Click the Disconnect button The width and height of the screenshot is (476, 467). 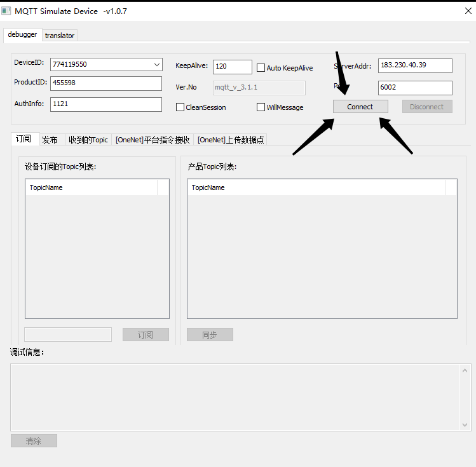[x=427, y=107]
